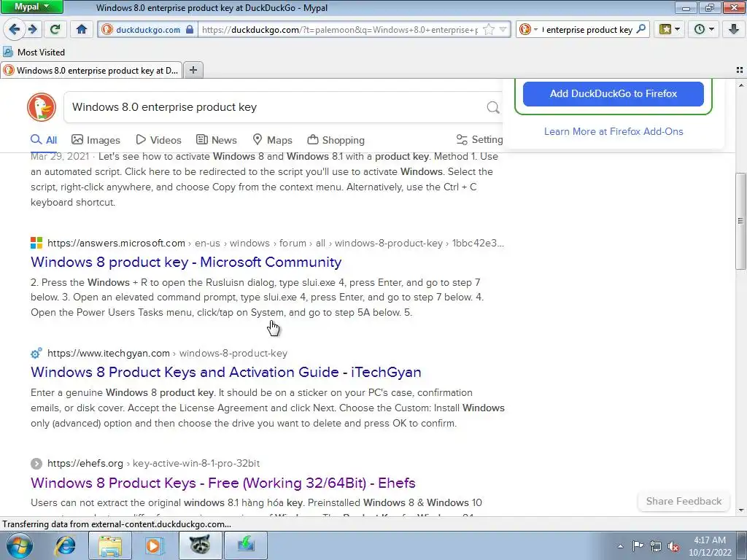This screenshot has width=747, height=560.
Task: Click the vertical scrollbar thumb
Action: [740, 221]
